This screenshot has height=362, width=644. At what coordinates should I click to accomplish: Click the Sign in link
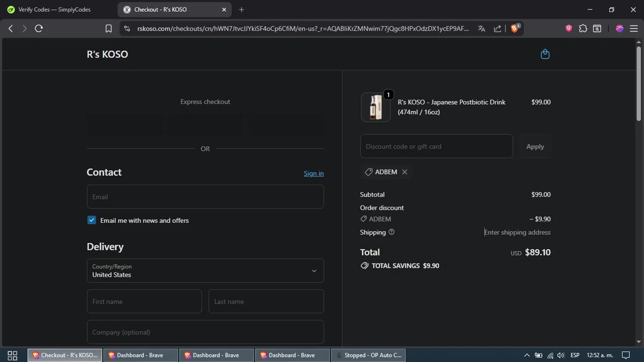tap(314, 173)
